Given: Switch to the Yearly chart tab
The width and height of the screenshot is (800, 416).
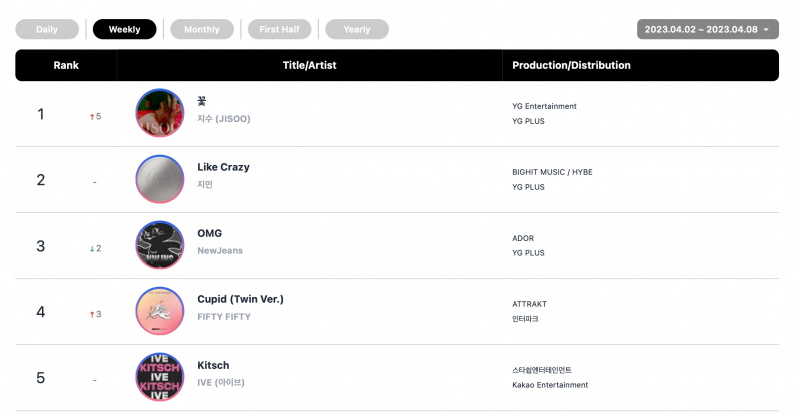Looking at the screenshot, I should tap(357, 29).
